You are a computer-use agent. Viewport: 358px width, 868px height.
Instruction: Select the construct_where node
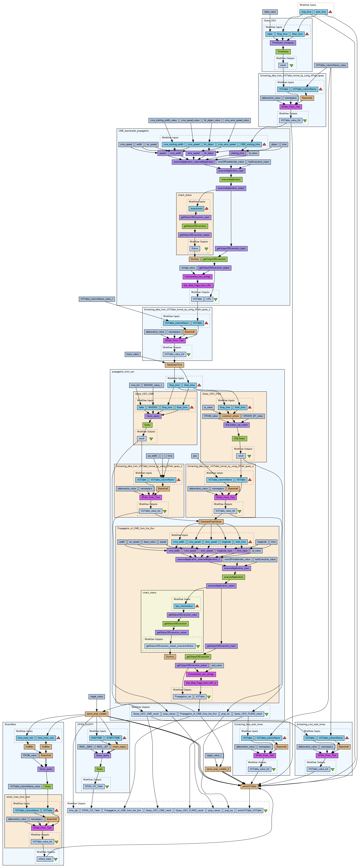[230, 416]
